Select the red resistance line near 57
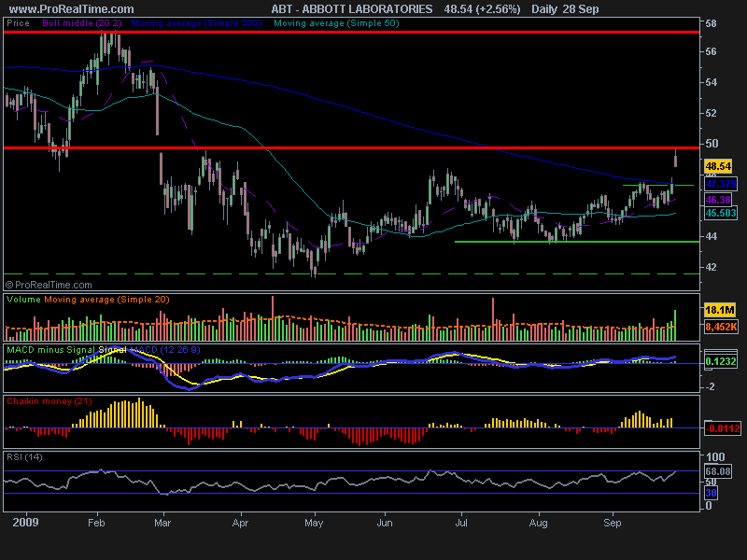The width and height of the screenshot is (747, 560). [352, 32]
